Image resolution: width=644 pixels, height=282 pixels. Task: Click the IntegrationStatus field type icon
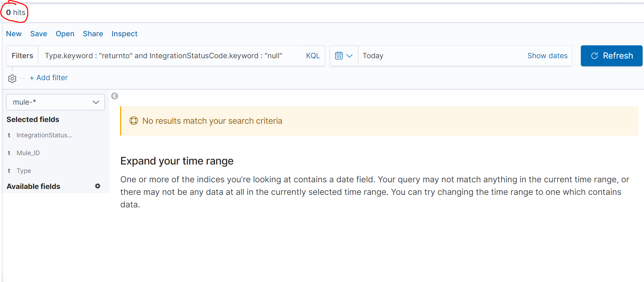pos(9,135)
